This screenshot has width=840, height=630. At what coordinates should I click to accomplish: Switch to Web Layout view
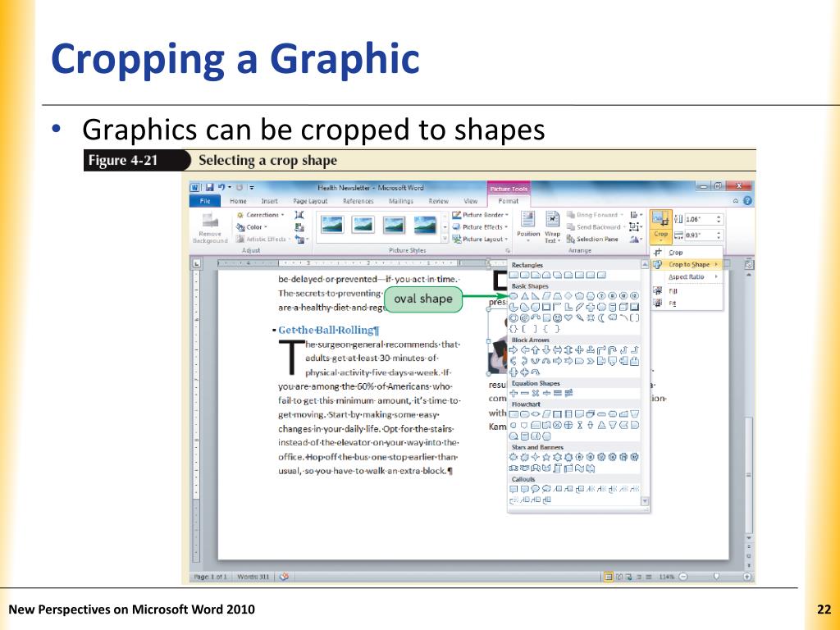point(629,577)
